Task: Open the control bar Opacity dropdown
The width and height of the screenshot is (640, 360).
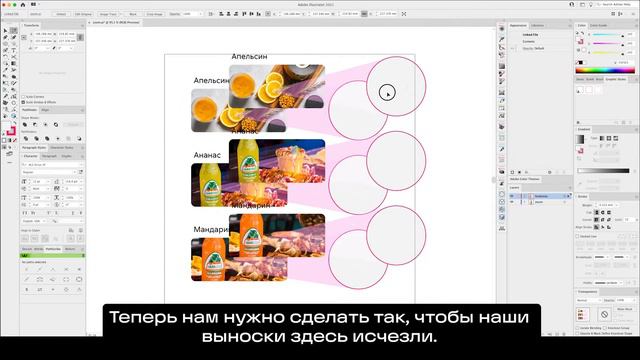Action: 192,14
